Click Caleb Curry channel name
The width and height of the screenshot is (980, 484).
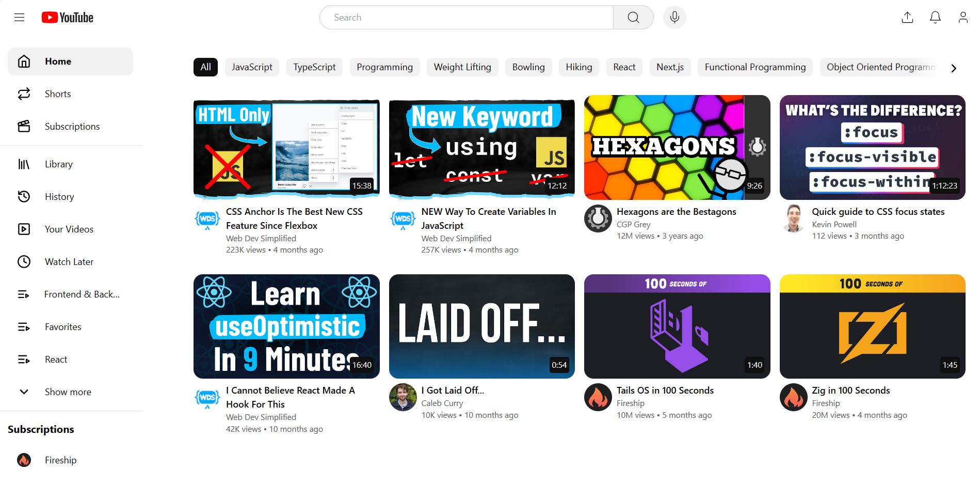442,403
